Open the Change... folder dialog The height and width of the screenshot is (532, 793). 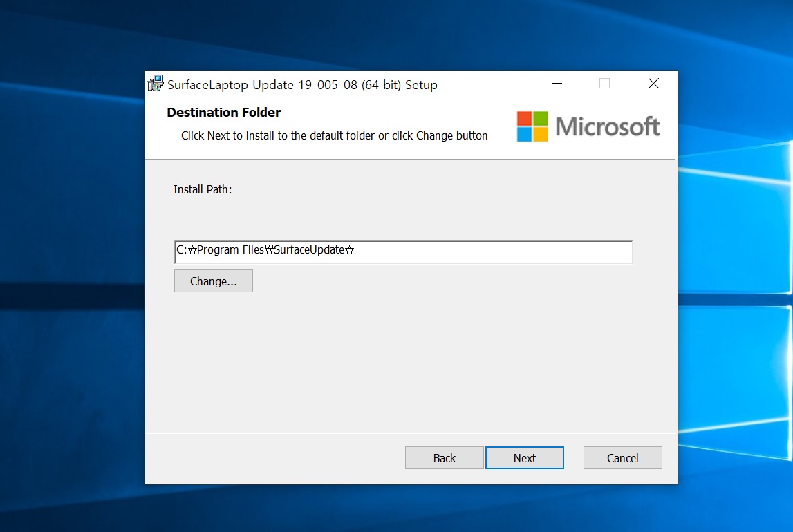click(214, 281)
